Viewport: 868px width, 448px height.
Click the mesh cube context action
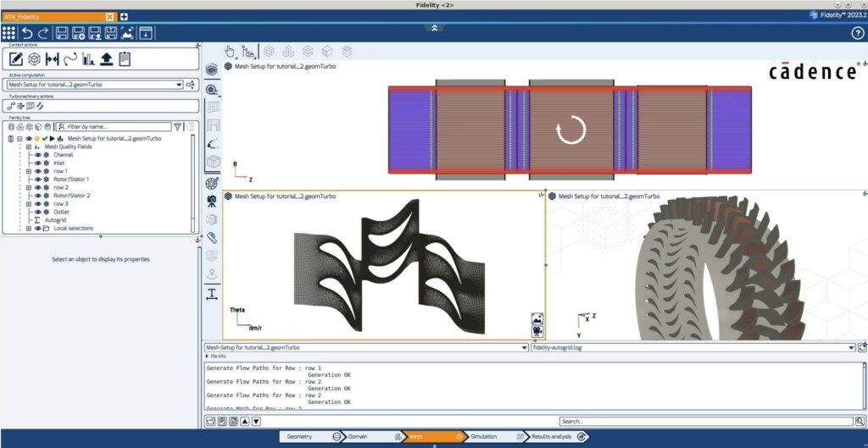(34, 58)
